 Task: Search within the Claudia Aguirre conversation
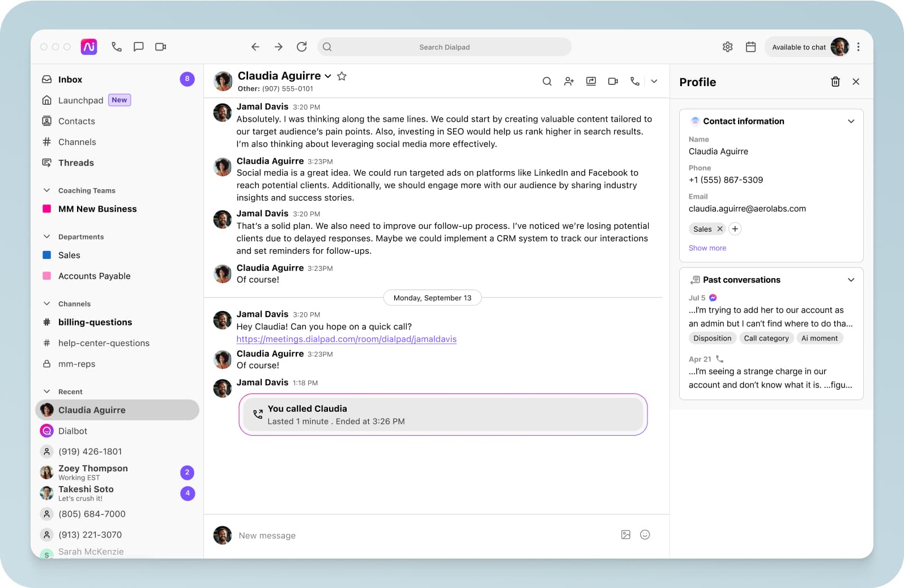547,82
